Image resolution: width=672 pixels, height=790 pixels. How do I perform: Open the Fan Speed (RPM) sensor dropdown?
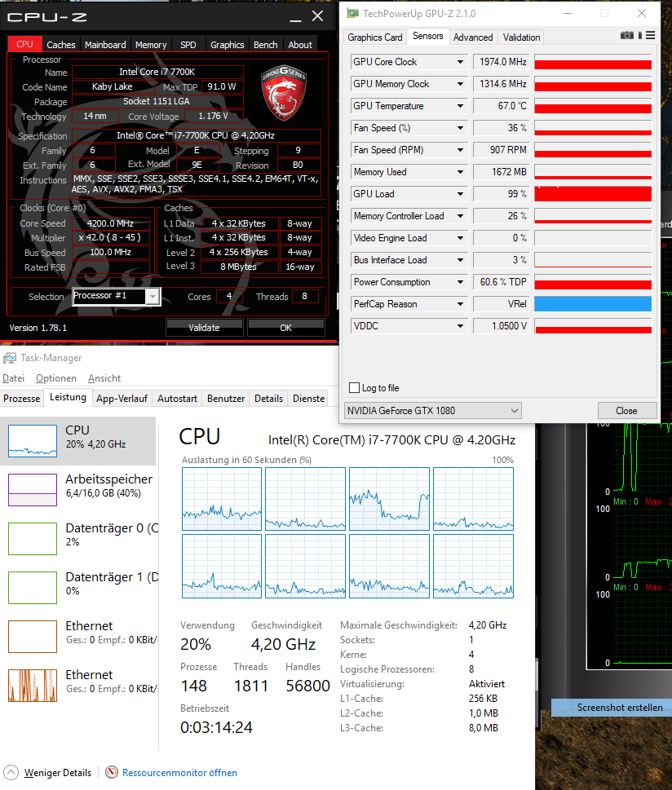point(460,150)
